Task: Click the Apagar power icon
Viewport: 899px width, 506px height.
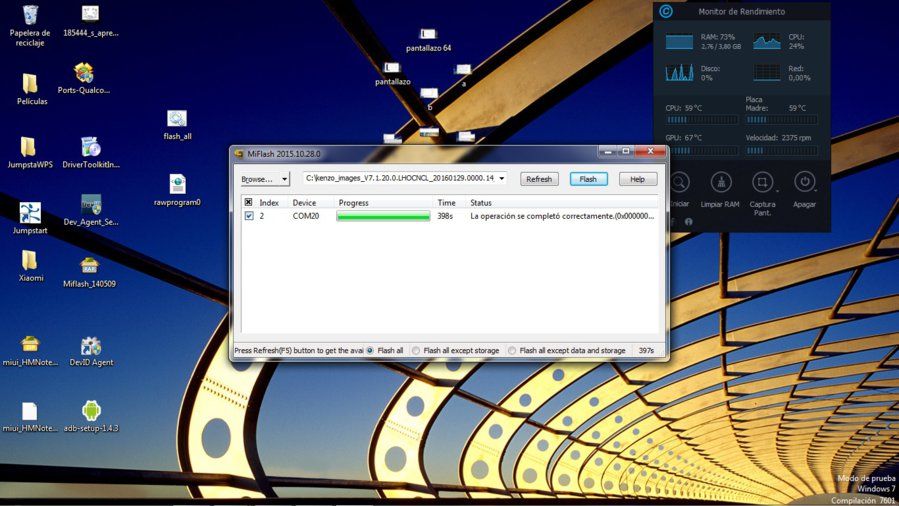Action: pyautogui.click(x=804, y=182)
